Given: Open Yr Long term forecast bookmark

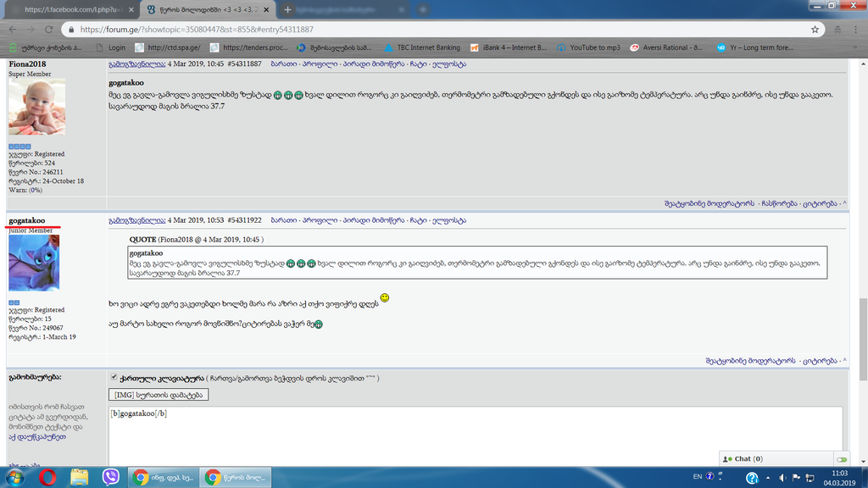Looking at the screenshot, I should (755, 47).
